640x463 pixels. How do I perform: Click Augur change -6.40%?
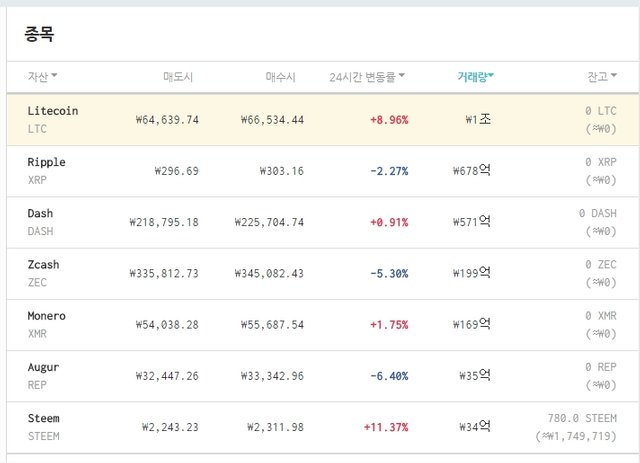tap(389, 376)
